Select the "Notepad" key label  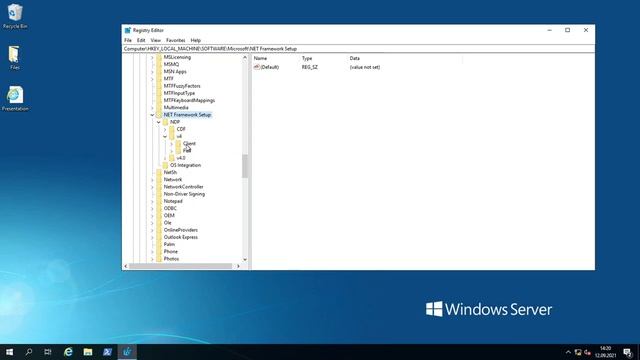coord(173,201)
